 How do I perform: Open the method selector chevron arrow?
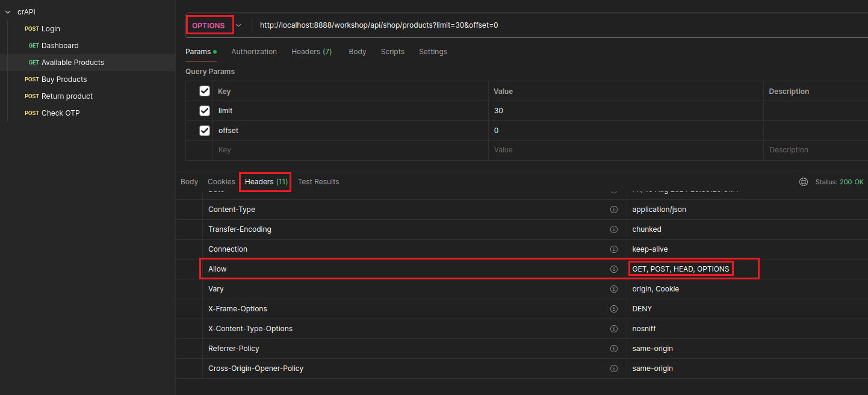click(238, 25)
